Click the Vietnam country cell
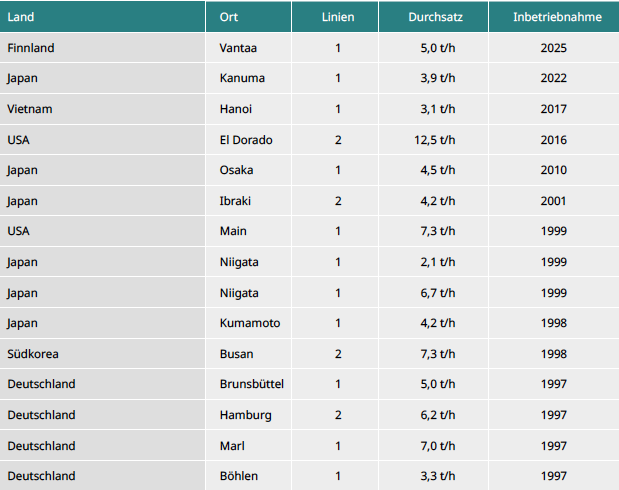This screenshot has width=619, height=490. coord(29,109)
